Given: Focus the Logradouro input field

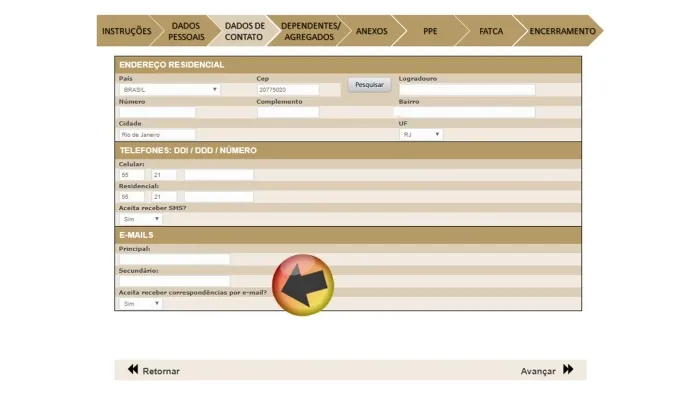Looking at the screenshot, I should 467,90.
